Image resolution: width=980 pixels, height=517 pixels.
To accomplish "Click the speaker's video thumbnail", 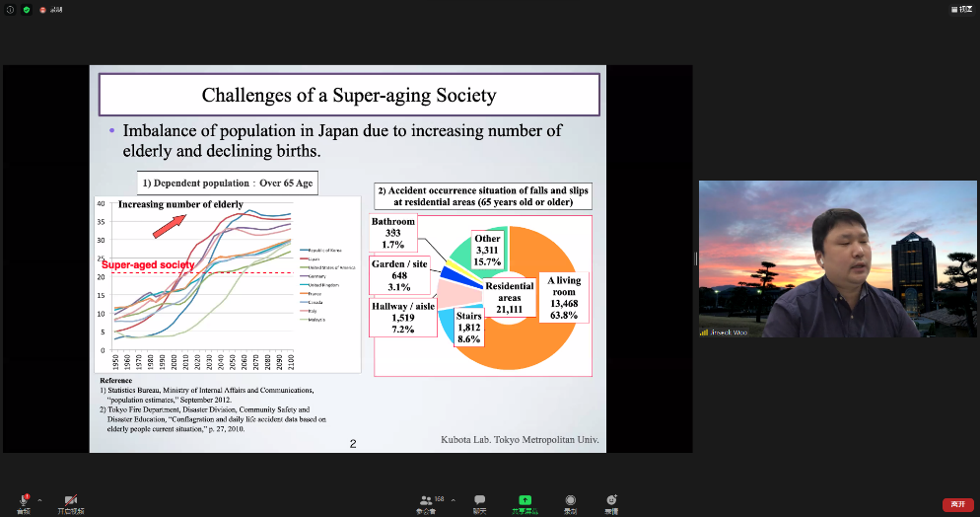I will pyautogui.click(x=837, y=258).
